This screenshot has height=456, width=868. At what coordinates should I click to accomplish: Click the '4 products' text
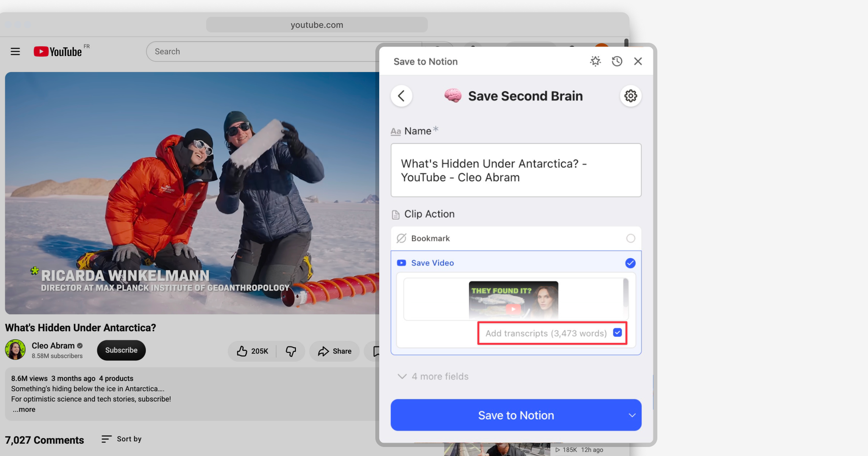pyautogui.click(x=116, y=378)
